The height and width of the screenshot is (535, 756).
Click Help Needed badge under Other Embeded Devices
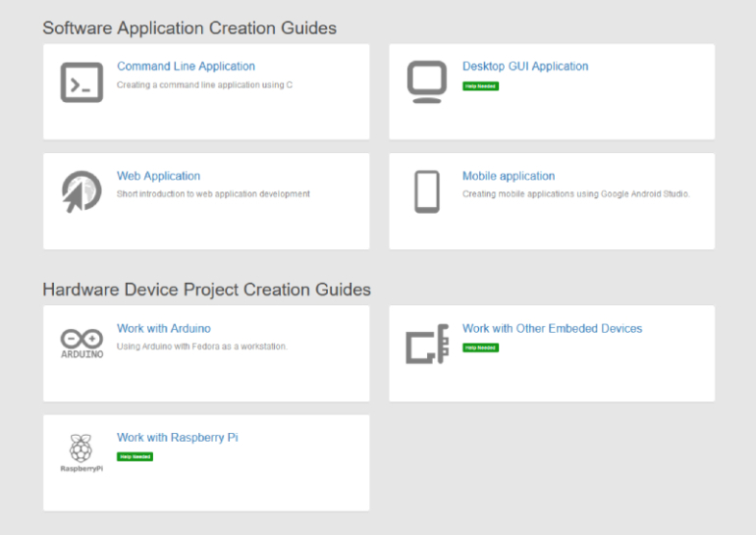point(480,348)
